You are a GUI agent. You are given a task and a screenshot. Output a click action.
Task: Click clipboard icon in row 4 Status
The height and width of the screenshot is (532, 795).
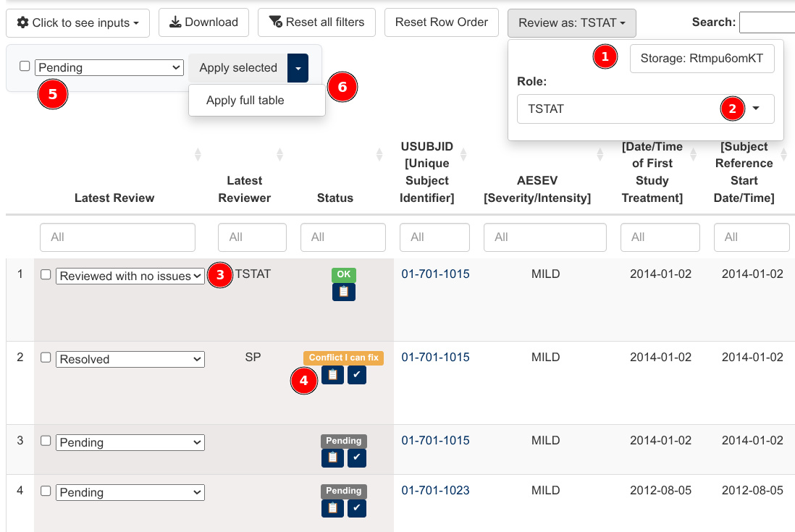pyautogui.click(x=332, y=509)
